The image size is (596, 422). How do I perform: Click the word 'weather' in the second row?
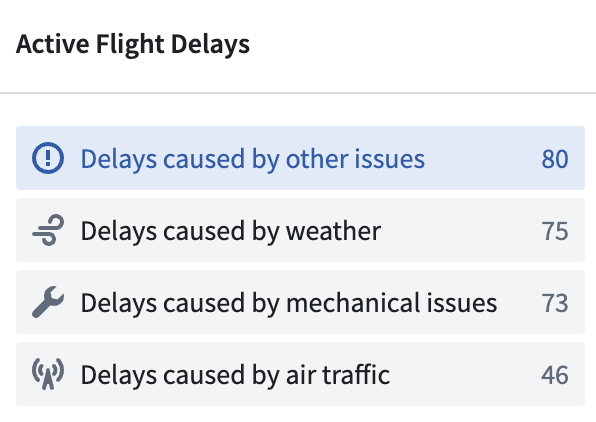point(333,231)
